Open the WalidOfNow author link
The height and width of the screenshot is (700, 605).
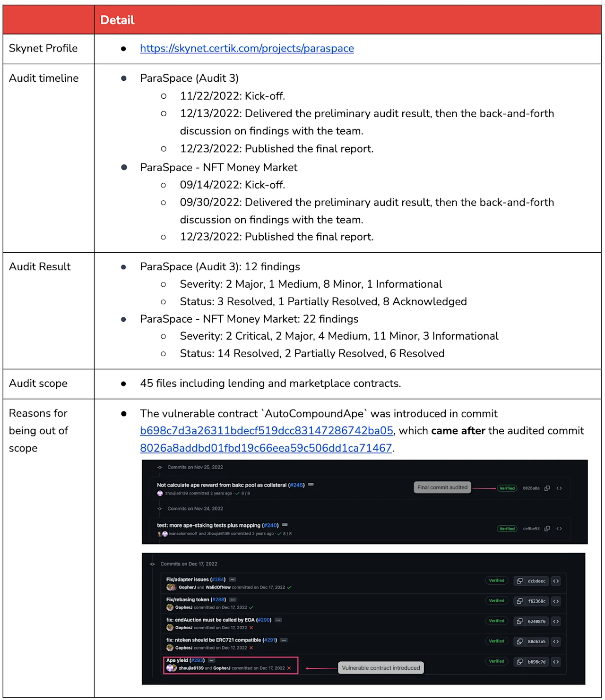coord(218,588)
